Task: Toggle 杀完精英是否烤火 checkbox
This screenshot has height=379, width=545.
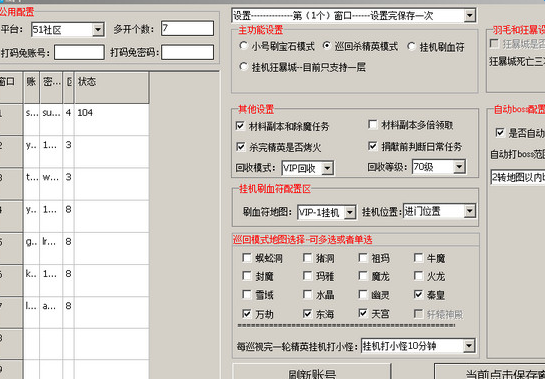Action: (240, 147)
